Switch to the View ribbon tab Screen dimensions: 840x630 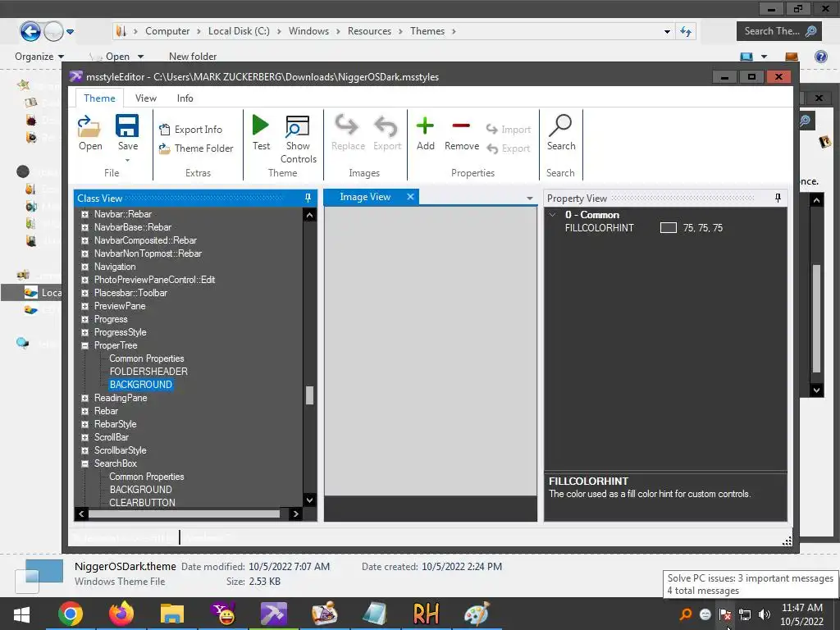[146, 98]
